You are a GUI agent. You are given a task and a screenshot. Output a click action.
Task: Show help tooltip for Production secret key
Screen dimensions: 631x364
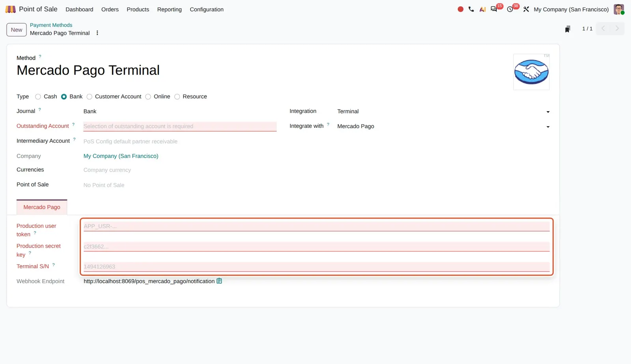tap(30, 253)
